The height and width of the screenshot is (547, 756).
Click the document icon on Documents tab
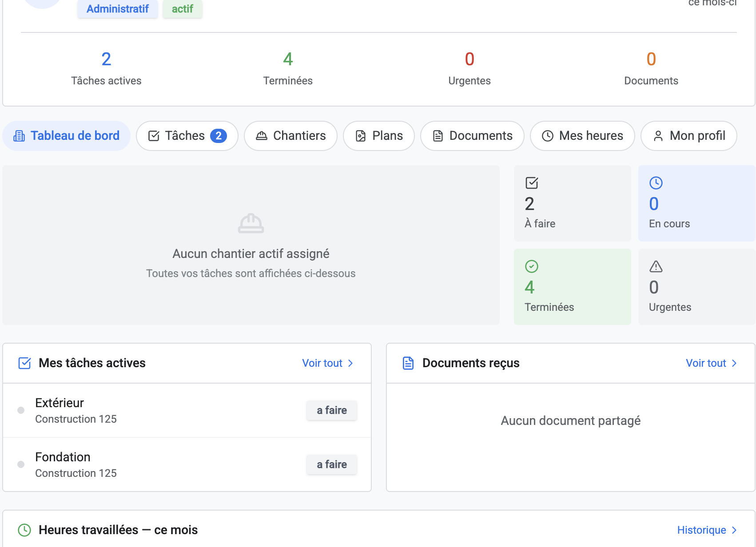pos(438,136)
